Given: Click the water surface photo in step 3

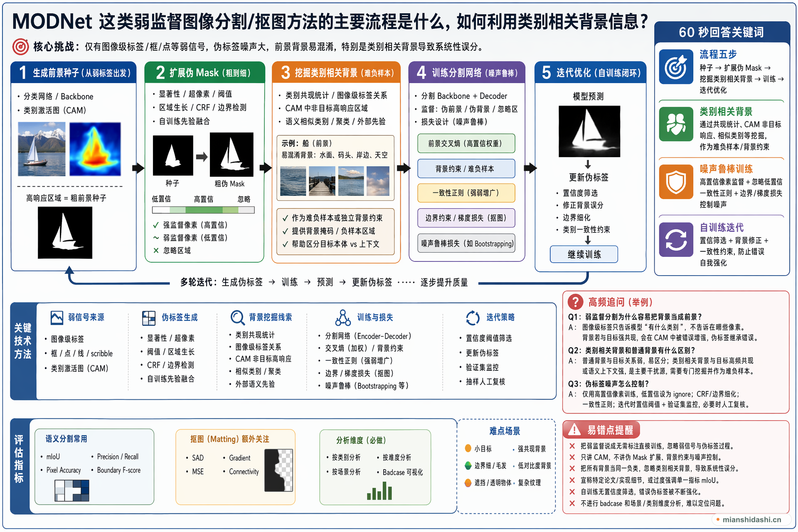Looking at the screenshot, I should pos(293,181).
